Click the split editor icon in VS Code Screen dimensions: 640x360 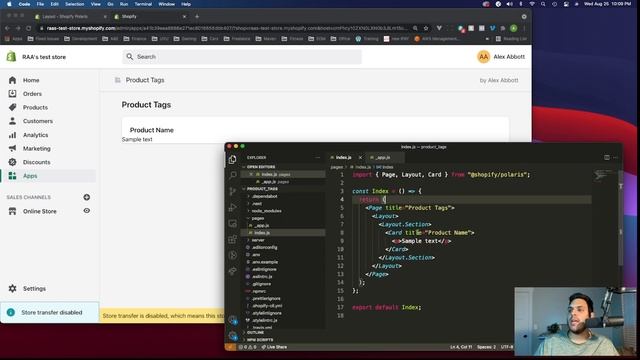[607, 157]
